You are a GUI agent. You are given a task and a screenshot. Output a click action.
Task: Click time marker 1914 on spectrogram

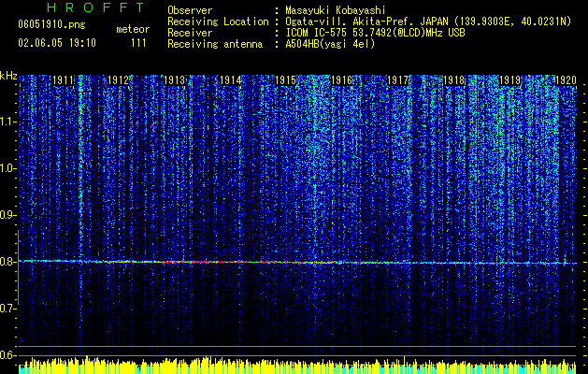coord(231,80)
